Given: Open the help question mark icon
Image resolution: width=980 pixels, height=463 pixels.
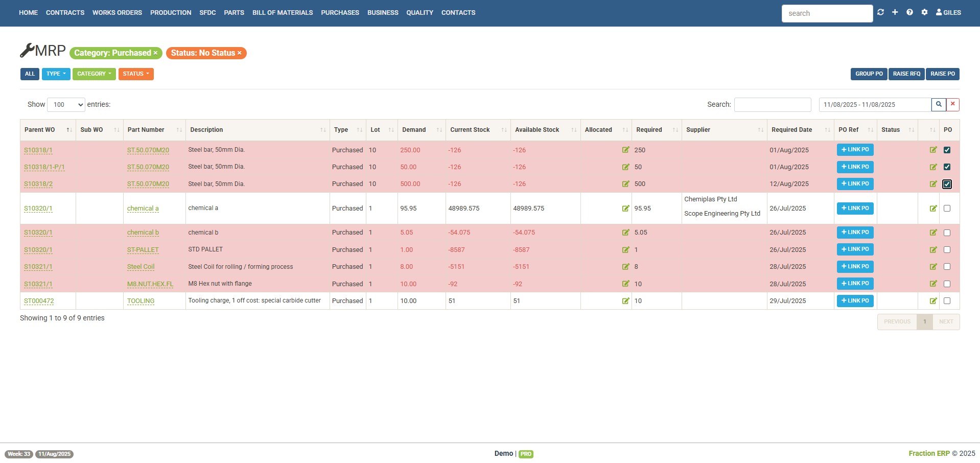Looking at the screenshot, I should click(909, 12).
